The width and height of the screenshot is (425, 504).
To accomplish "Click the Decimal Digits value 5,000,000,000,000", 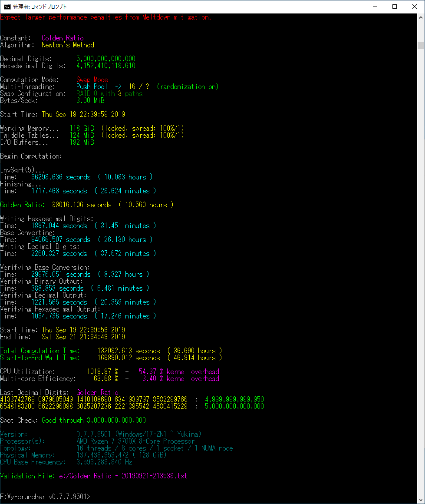I will (106, 59).
